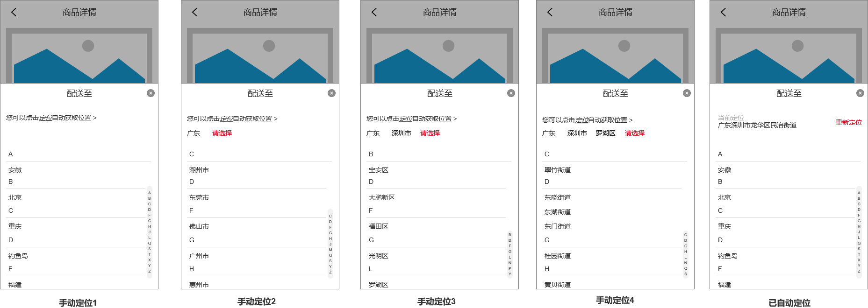Jump to letter Z in 手动定位1 index bar
The width and height of the screenshot is (868, 308).
pos(150,271)
